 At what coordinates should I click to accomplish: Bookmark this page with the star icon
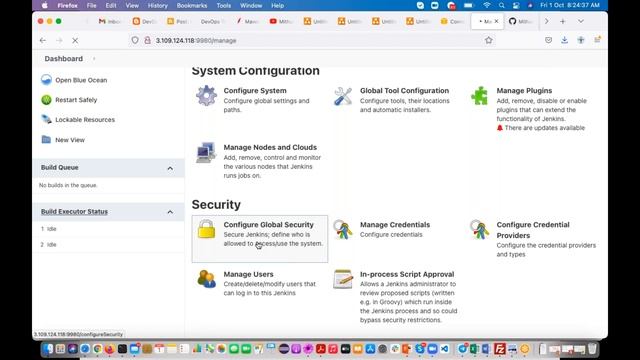coord(489,40)
